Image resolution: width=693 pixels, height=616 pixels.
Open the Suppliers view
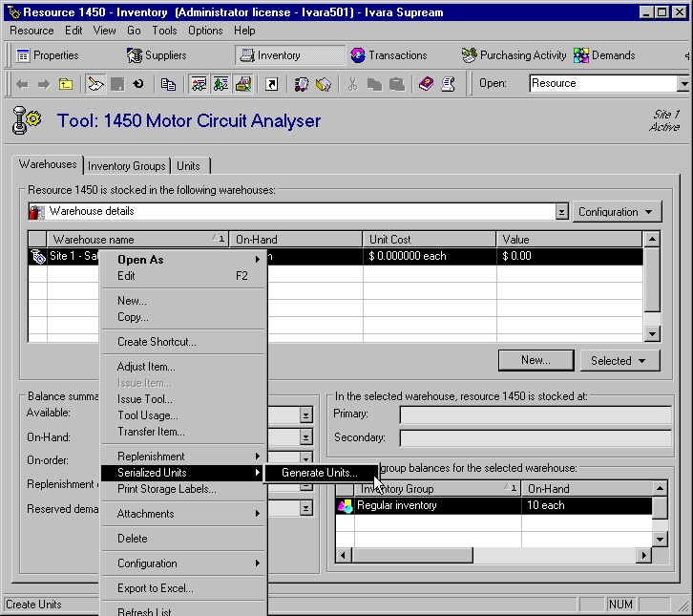tap(157, 55)
